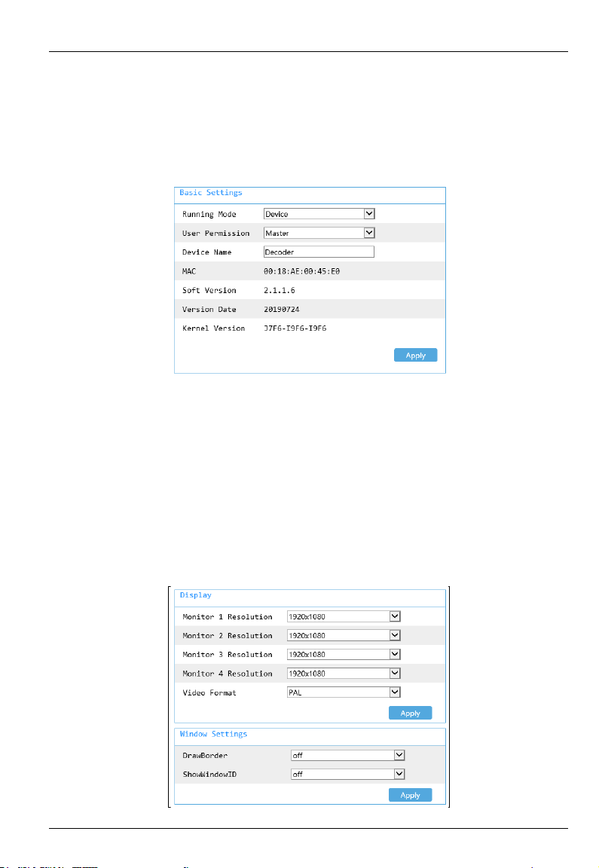Open the ShowWindowID dropdown

click(347, 775)
